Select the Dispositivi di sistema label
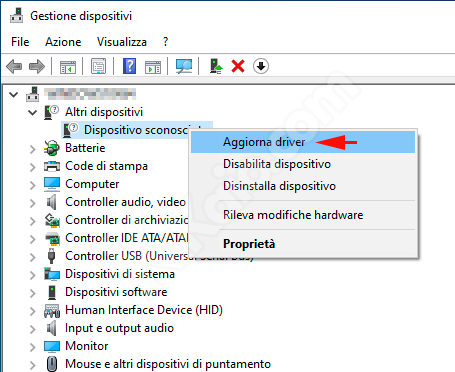Screen dimensions: 455x372 [120, 274]
